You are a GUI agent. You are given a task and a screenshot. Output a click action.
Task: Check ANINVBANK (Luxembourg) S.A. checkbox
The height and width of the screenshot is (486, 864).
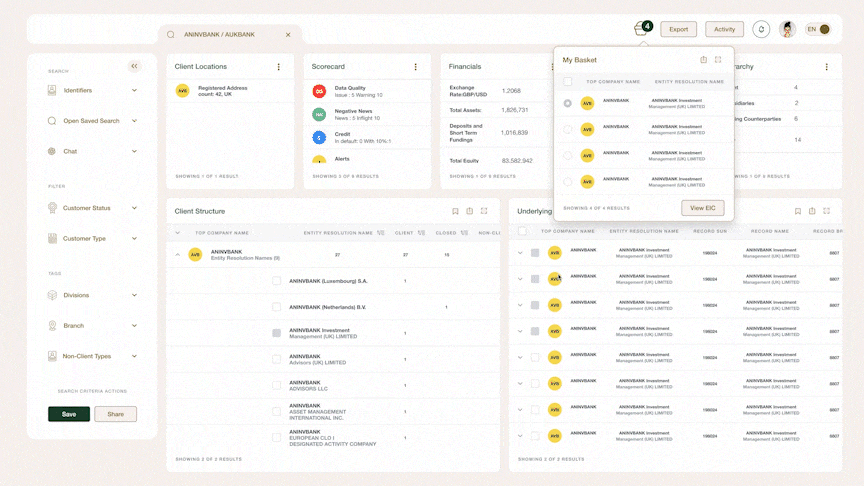pyautogui.click(x=277, y=281)
